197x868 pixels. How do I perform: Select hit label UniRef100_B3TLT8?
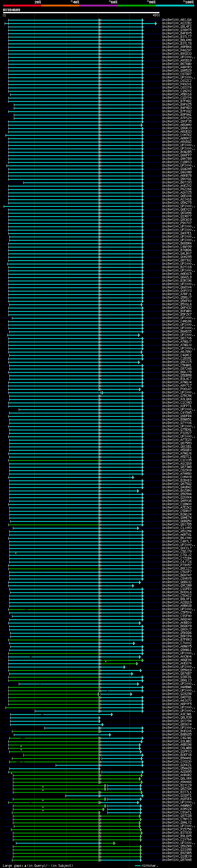[177, 43]
